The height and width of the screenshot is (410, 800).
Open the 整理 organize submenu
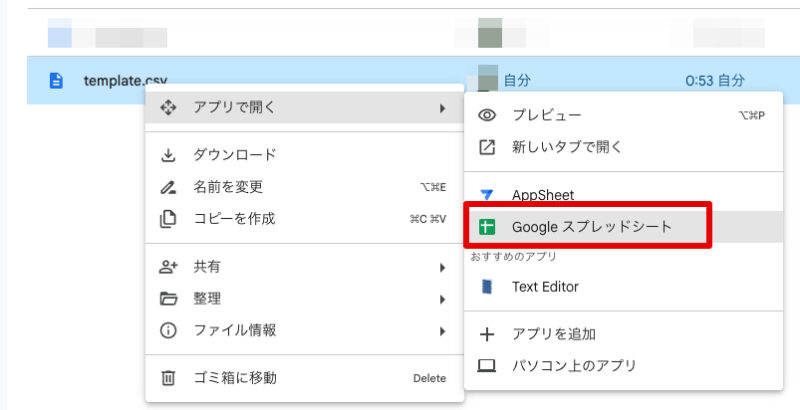coord(305,299)
